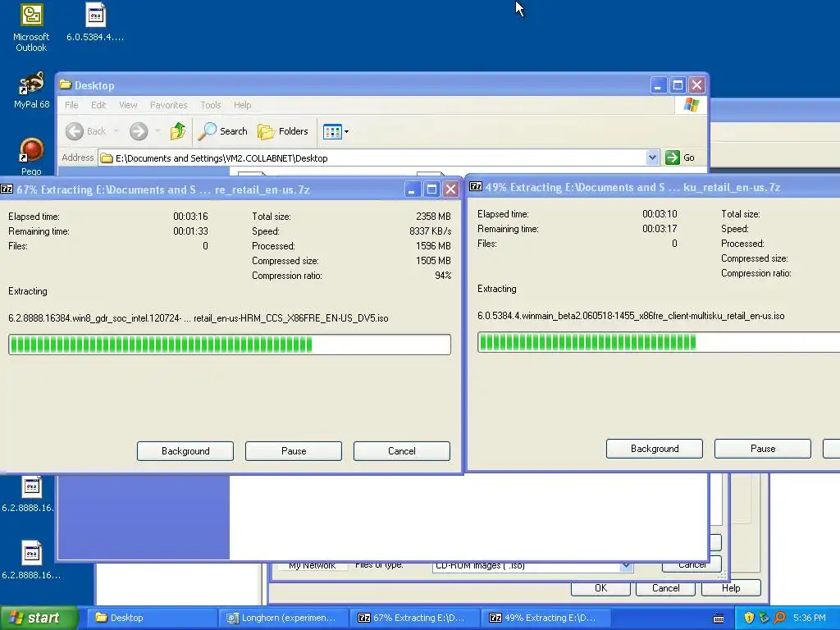Open the Edit menu in Desktop window
The image size is (840, 630).
point(98,105)
